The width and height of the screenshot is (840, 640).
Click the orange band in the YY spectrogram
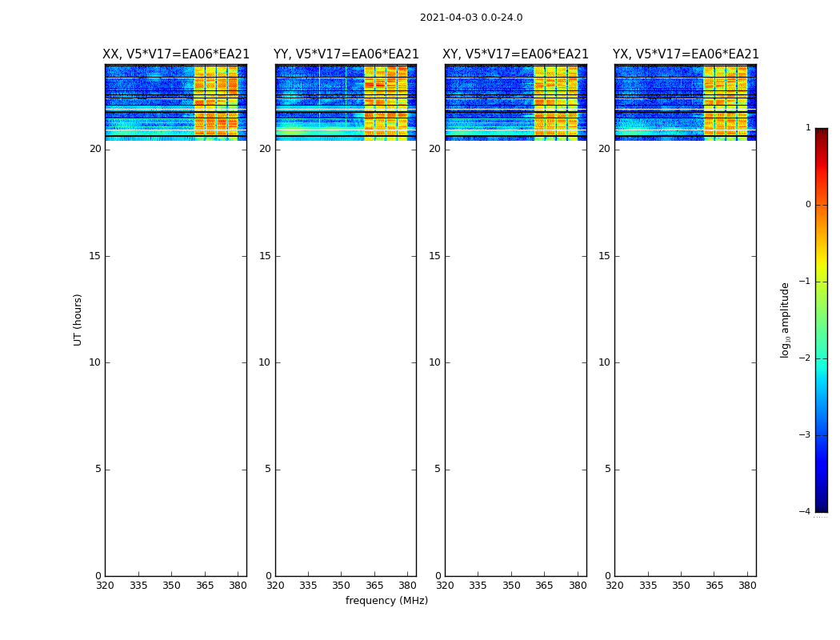386,103
